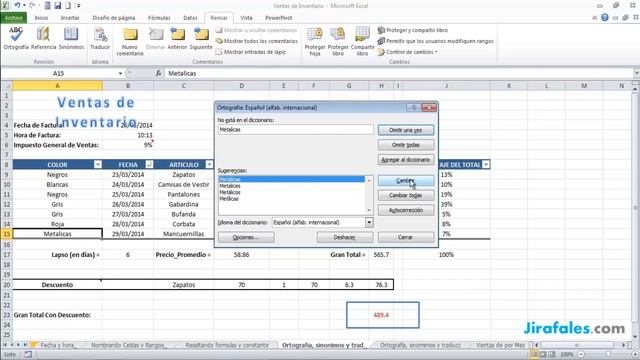Click Mostrar entradas de lápiz
Viewport: 640px width, 360px height.
click(x=251, y=52)
